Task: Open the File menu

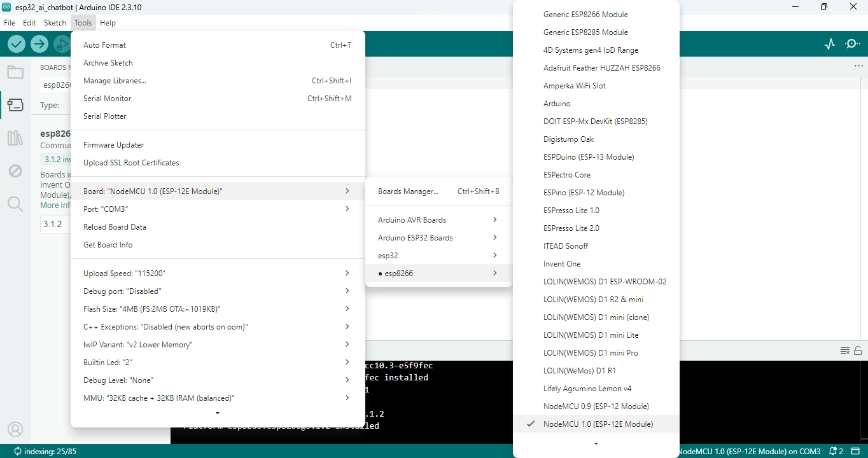Action: pos(10,23)
